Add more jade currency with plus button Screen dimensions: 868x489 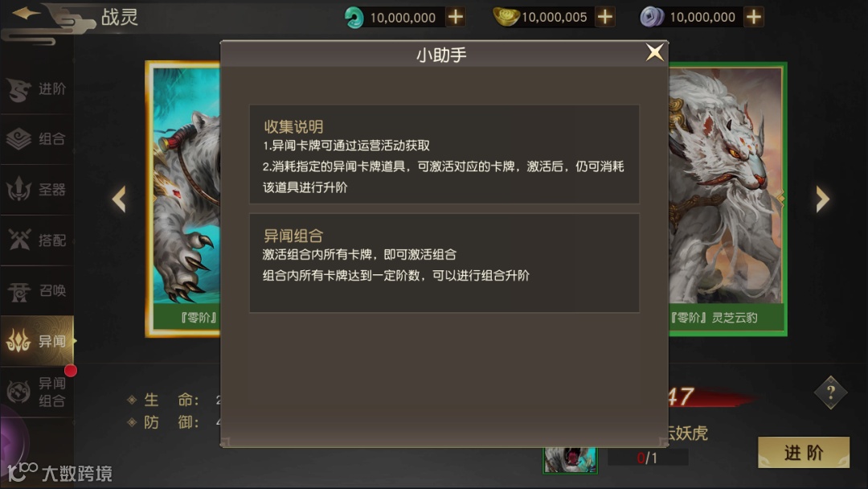coord(456,17)
